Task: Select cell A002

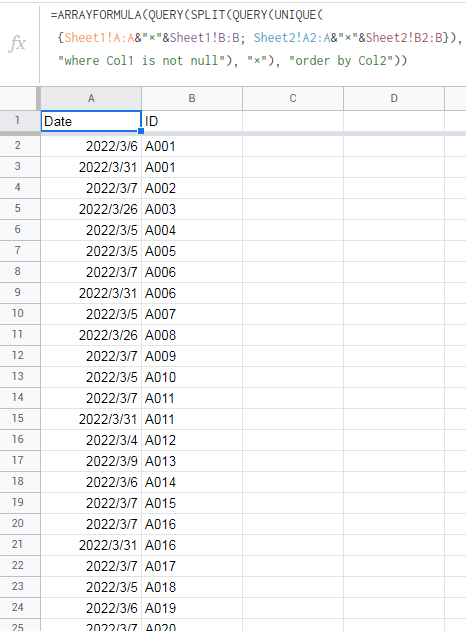Action: [x=192, y=188]
